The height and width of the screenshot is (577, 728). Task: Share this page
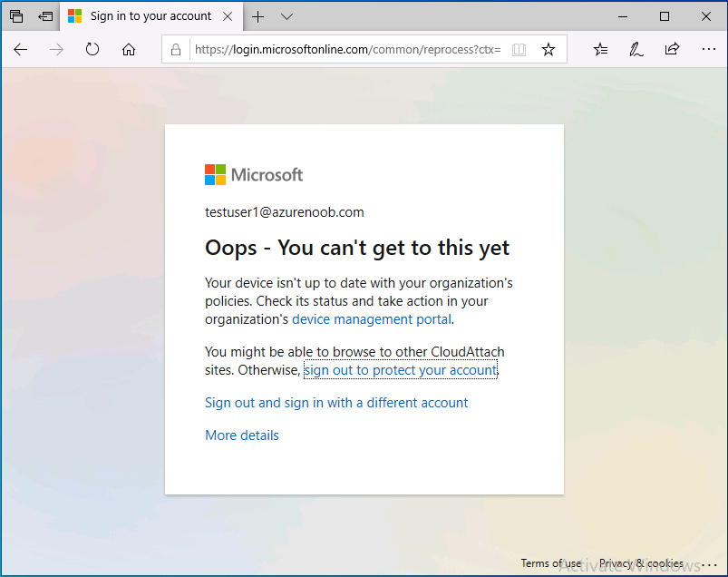672,49
